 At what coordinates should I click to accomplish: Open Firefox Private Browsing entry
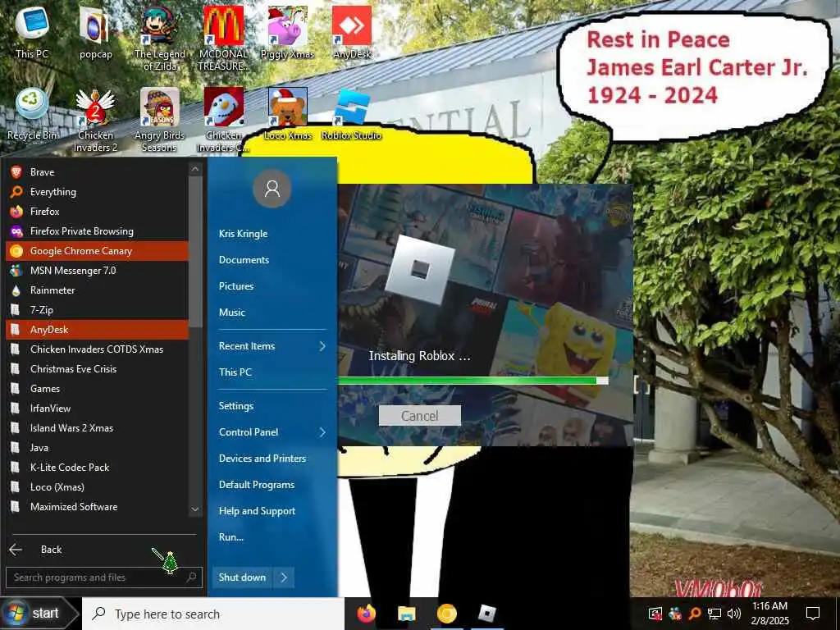pyautogui.click(x=97, y=231)
